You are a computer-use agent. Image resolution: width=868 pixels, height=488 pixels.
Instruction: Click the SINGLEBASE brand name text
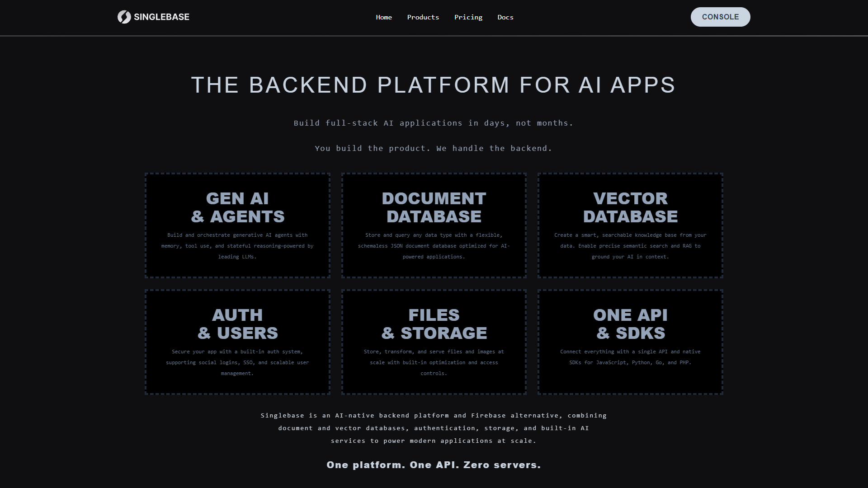[x=161, y=17]
